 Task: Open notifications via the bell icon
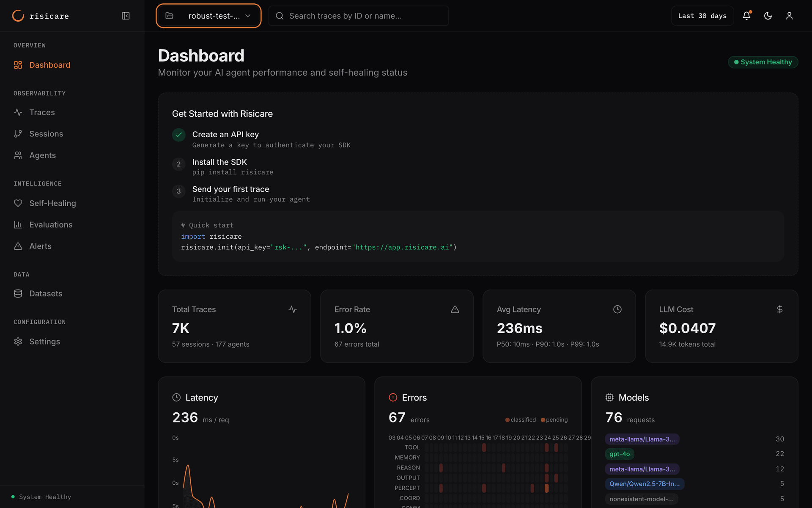pyautogui.click(x=746, y=16)
